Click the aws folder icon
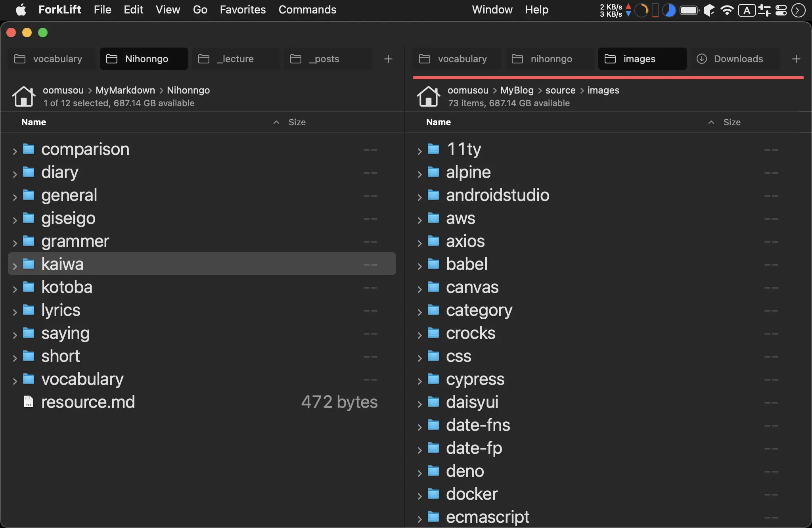This screenshot has height=528, width=812. point(433,218)
